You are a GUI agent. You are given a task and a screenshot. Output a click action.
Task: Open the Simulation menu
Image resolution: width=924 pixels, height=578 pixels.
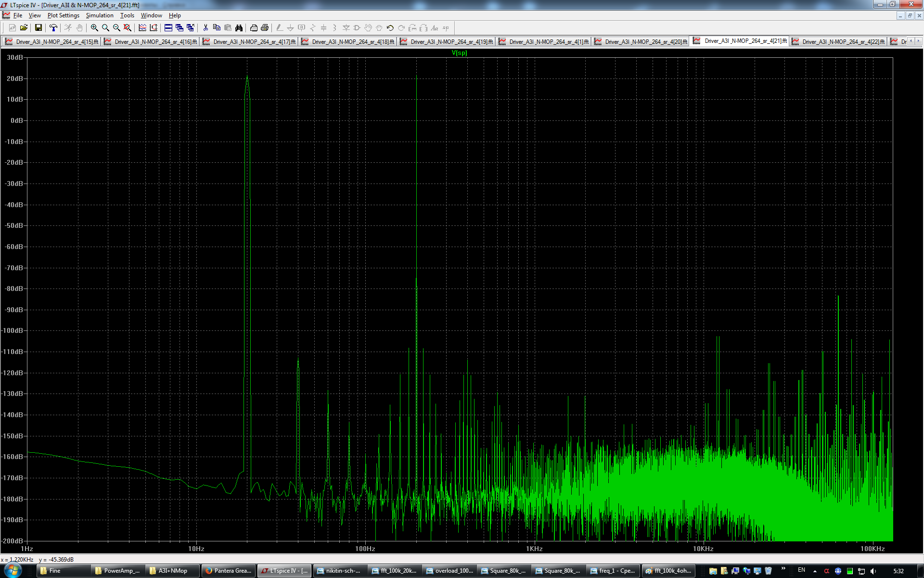pos(100,15)
